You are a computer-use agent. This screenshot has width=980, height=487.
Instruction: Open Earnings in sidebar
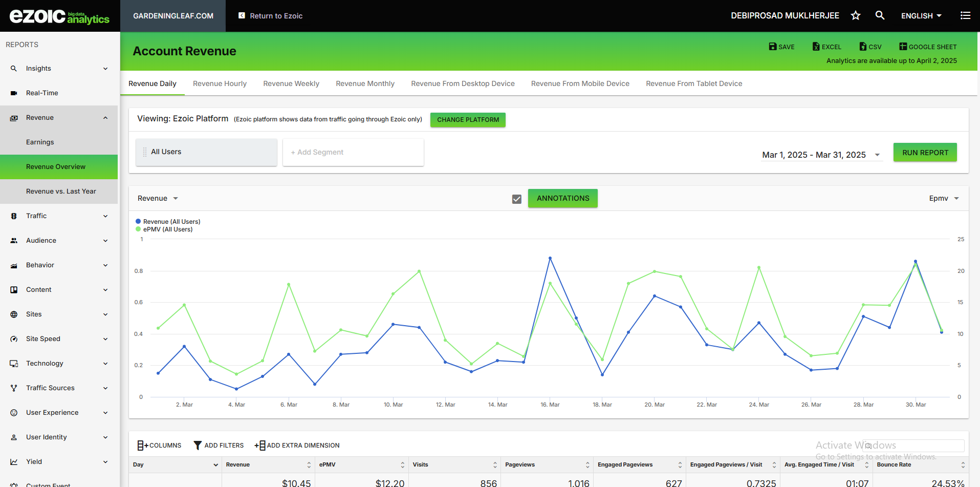point(40,142)
